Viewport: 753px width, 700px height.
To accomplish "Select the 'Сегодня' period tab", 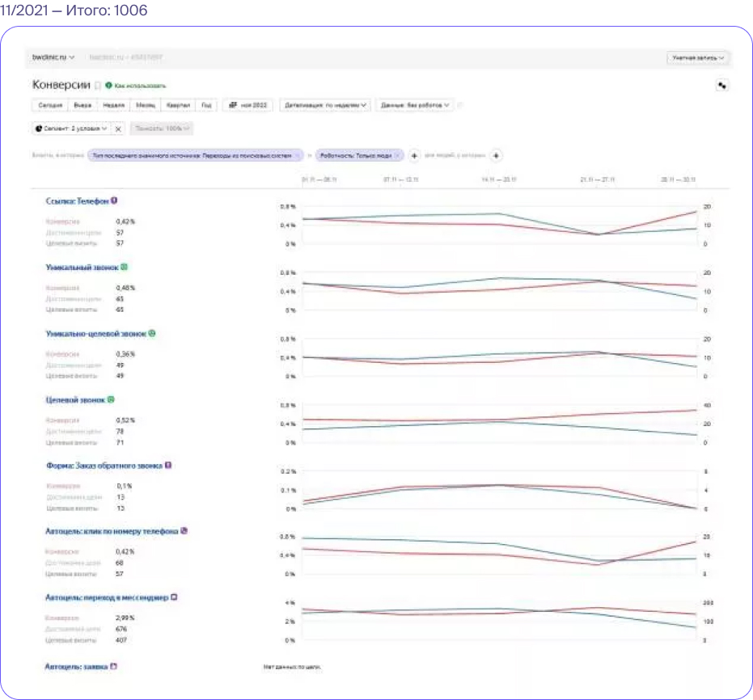I will (50, 105).
